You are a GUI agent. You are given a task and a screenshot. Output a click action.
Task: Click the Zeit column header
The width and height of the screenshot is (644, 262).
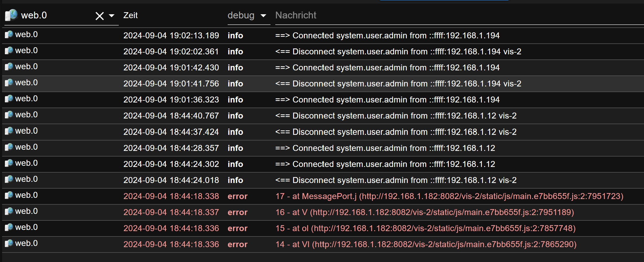(x=131, y=15)
